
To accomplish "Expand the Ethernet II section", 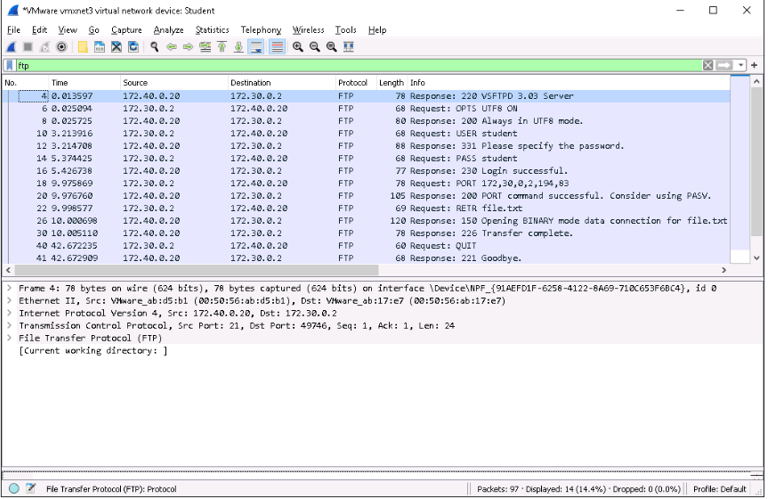I will click(x=9, y=301).
